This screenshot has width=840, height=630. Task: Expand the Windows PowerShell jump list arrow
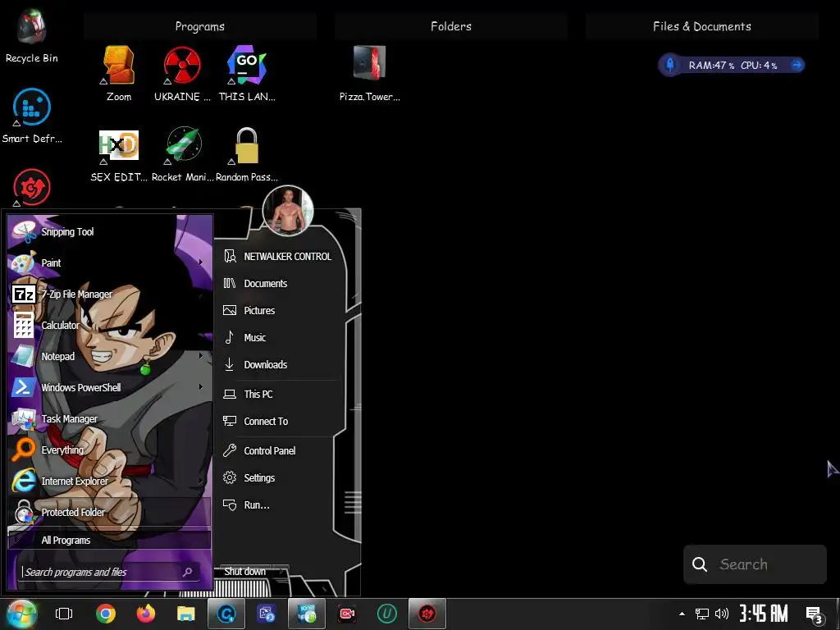click(201, 387)
